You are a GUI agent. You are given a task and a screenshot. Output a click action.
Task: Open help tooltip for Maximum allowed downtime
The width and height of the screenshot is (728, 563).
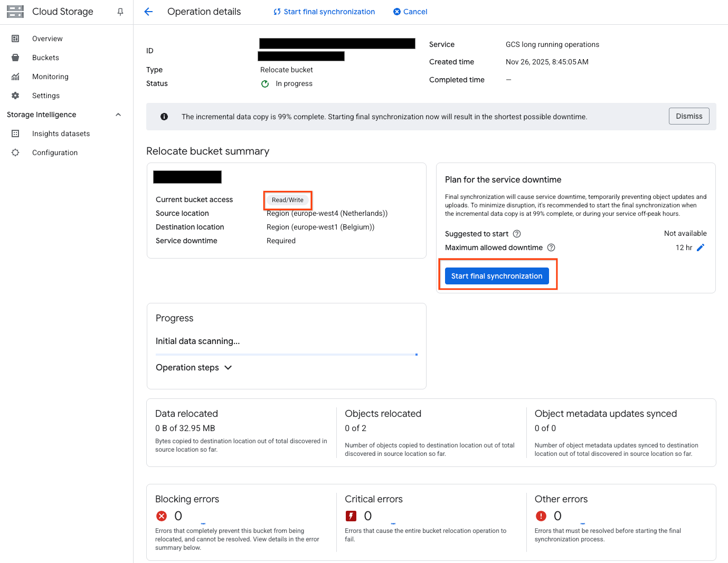pos(551,247)
